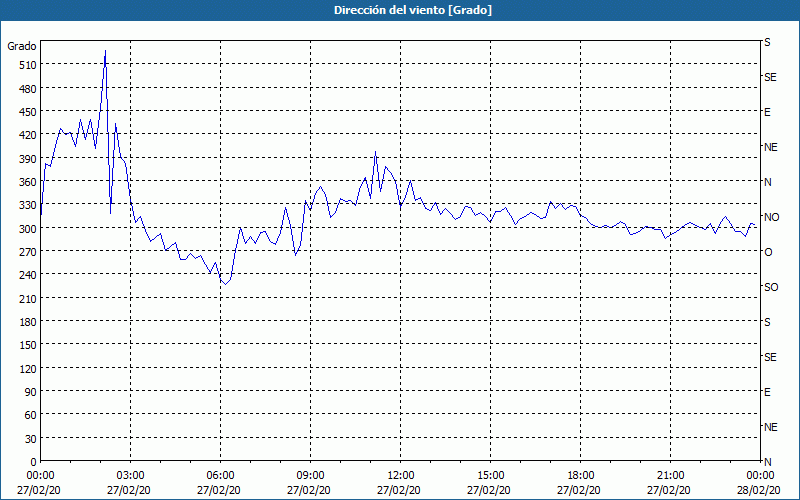Click the 0 value at y-axis bottom

pyautogui.click(x=32, y=461)
